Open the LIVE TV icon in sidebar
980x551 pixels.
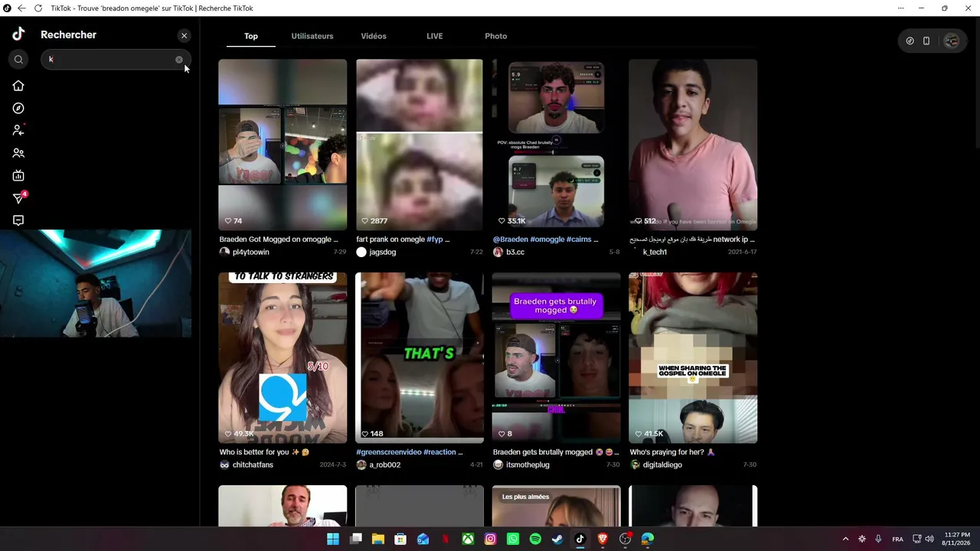tap(18, 175)
